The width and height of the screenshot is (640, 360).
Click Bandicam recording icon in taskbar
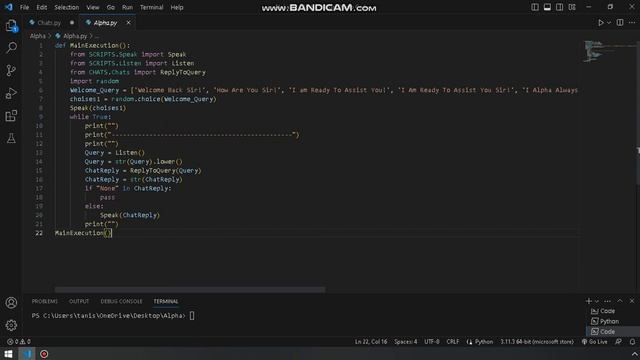click(44, 353)
